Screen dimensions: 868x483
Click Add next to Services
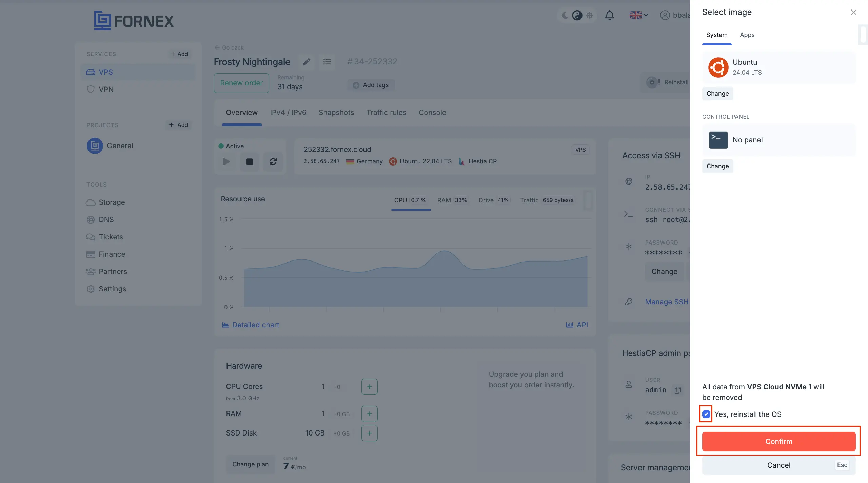(x=179, y=54)
